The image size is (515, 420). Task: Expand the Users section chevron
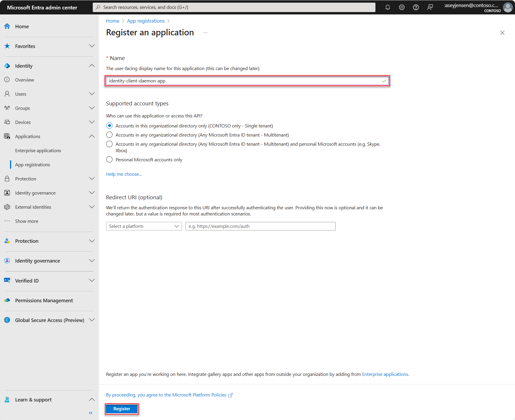(x=92, y=94)
